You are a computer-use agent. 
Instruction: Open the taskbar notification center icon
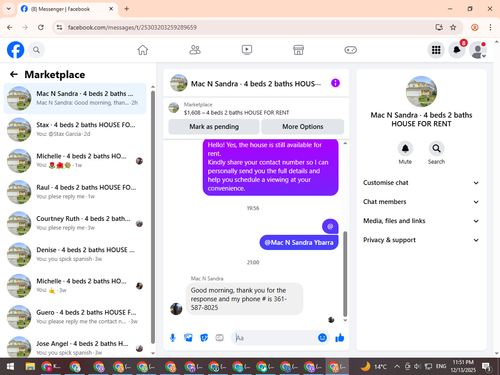point(487,367)
